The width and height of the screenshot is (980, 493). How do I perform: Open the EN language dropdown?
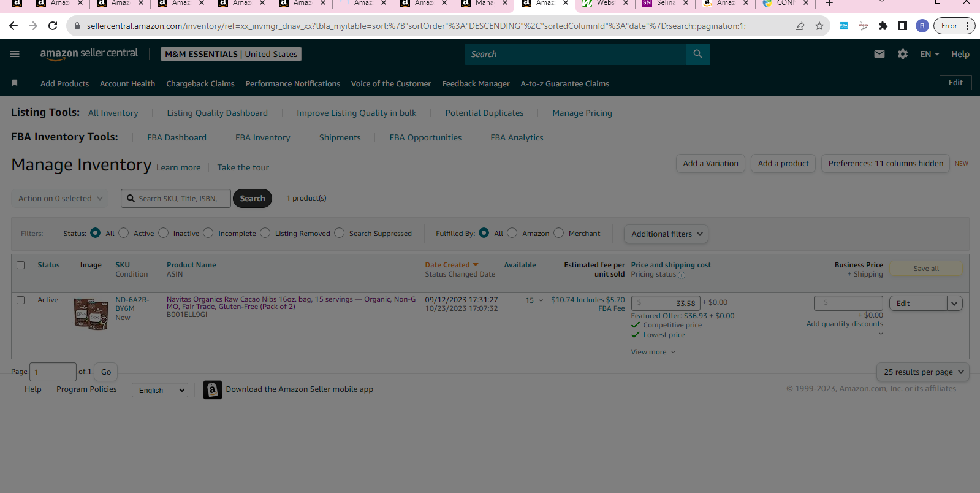[x=930, y=54]
